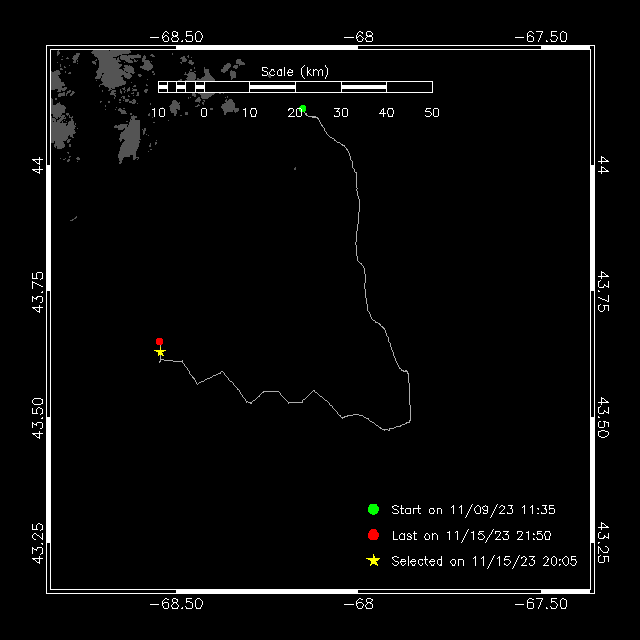Select the yellow star marker on the track
Image resolution: width=640 pixels, height=640 pixels.
[x=160, y=352]
